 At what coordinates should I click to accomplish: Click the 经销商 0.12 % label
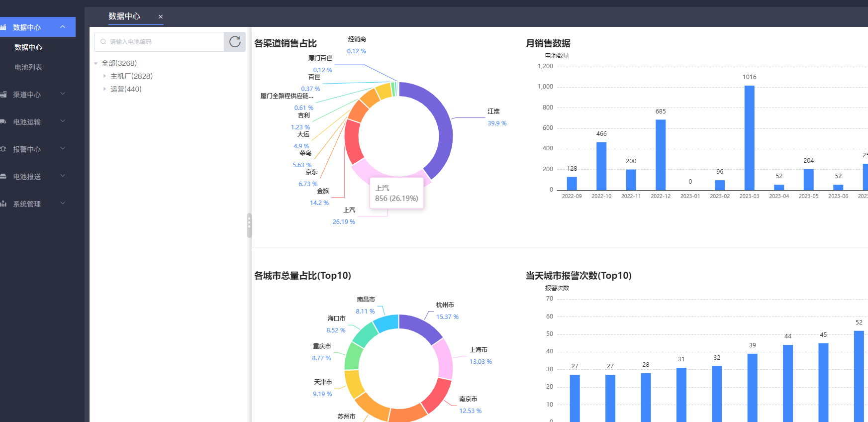(357, 45)
